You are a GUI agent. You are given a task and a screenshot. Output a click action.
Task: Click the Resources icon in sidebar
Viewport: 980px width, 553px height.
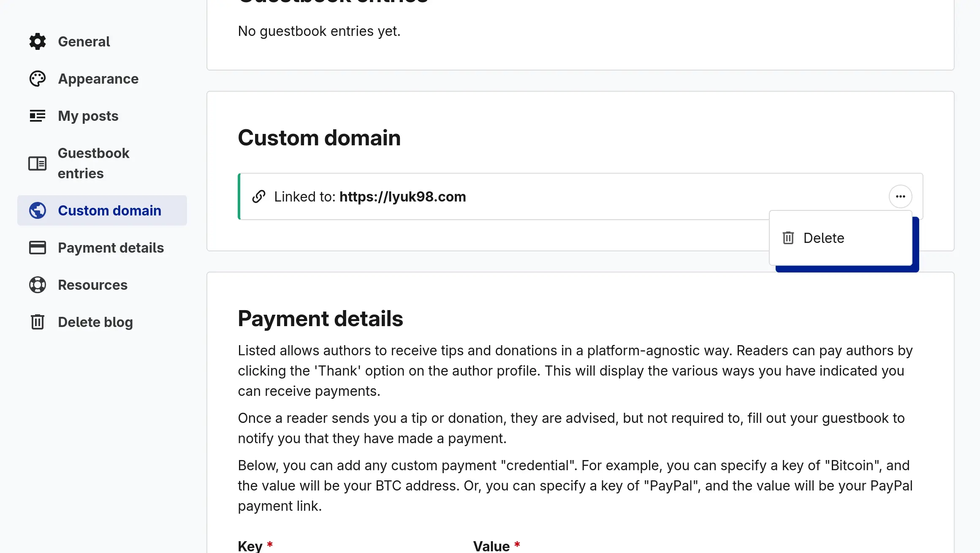coord(37,285)
